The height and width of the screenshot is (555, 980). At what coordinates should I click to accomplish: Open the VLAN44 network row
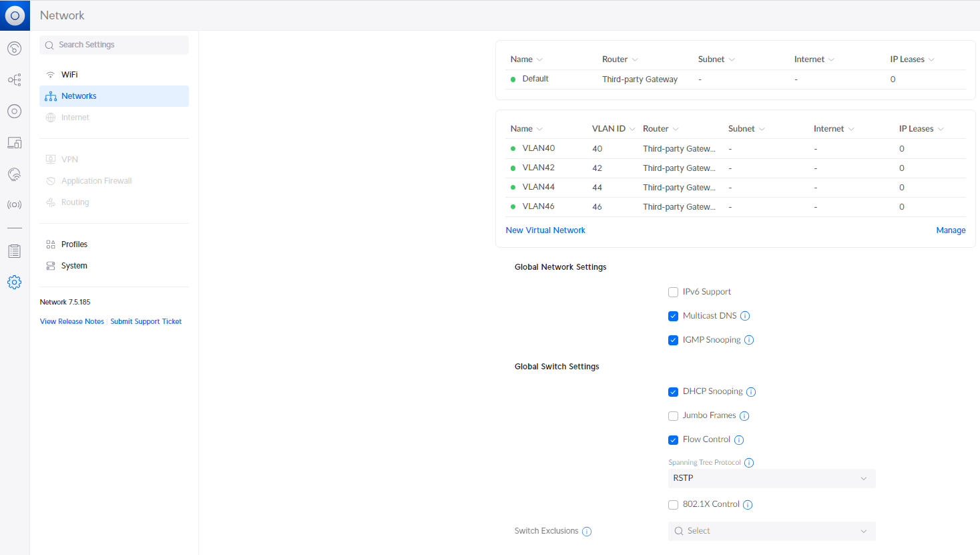click(x=736, y=188)
